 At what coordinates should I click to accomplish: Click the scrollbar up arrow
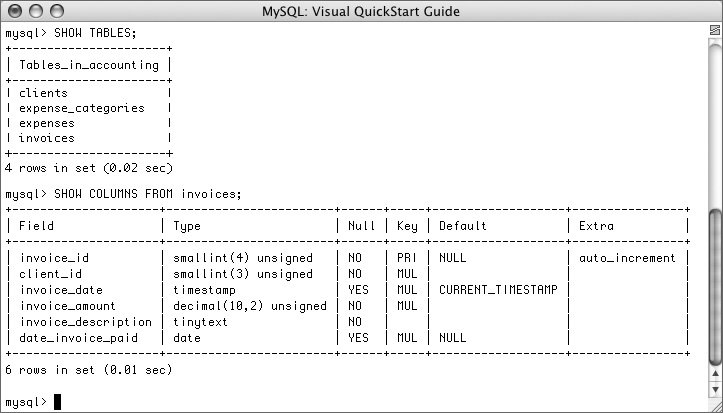point(715,374)
